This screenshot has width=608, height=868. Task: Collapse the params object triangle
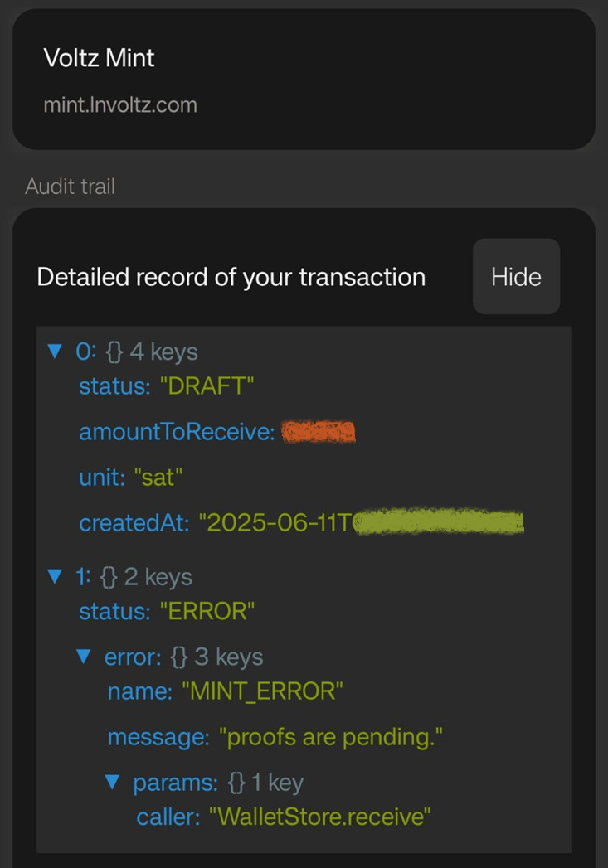[x=113, y=783]
